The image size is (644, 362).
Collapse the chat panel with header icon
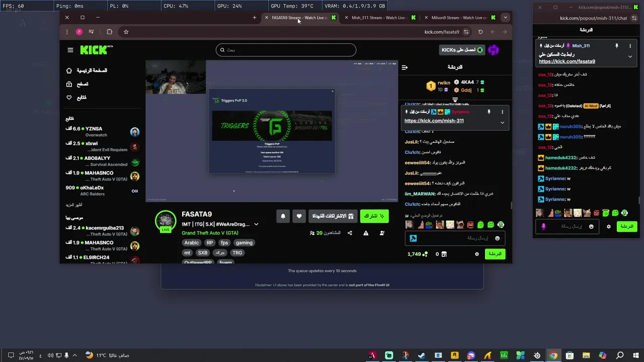pyautogui.click(x=405, y=67)
